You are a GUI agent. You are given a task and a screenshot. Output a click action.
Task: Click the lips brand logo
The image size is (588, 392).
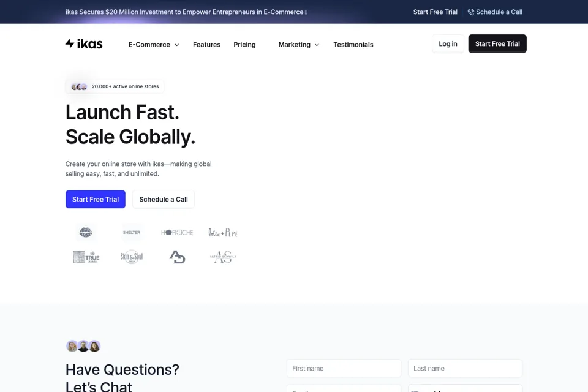(x=86, y=232)
